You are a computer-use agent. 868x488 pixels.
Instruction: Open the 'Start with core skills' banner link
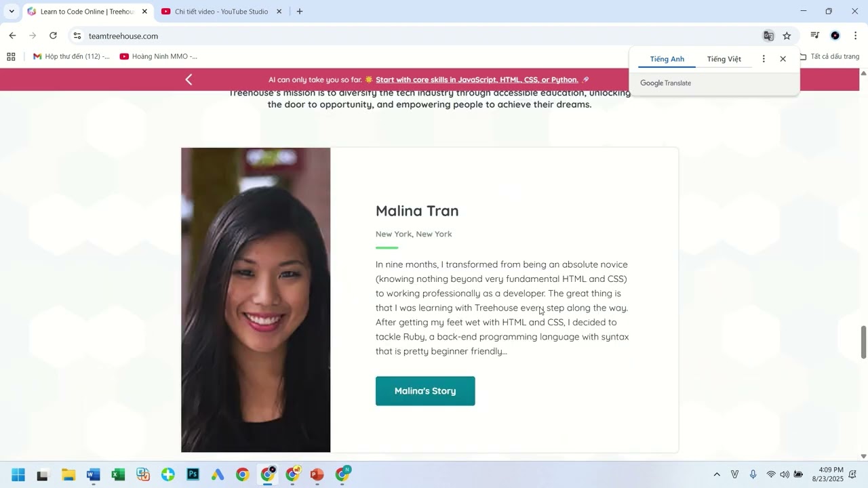(x=477, y=80)
